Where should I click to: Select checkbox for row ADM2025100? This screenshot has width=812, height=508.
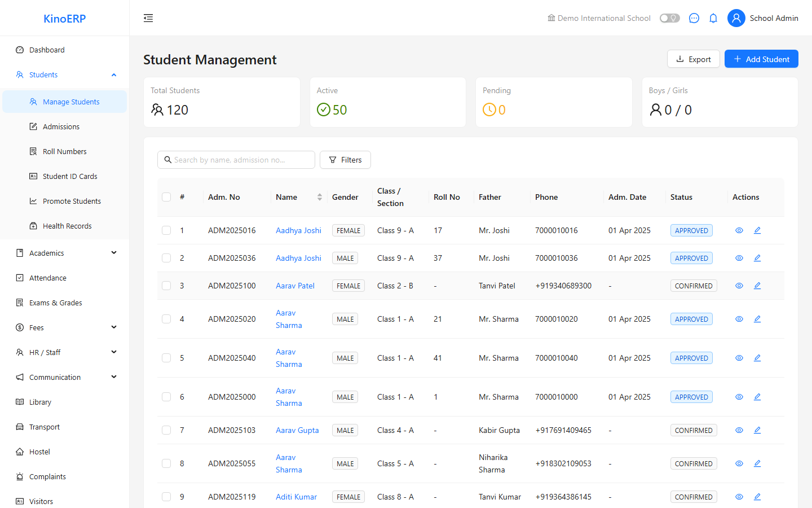pyautogui.click(x=166, y=286)
